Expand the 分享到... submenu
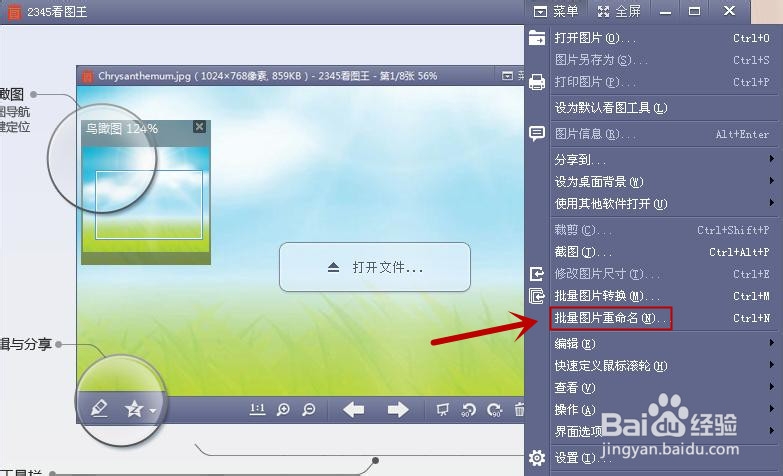Viewport: 783px width, 476px height. (662, 160)
